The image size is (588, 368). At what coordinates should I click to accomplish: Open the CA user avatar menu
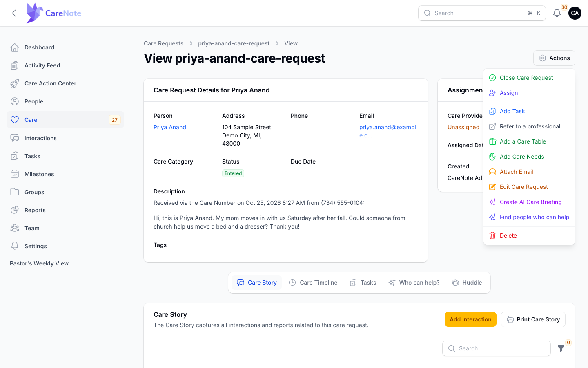pos(575,13)
